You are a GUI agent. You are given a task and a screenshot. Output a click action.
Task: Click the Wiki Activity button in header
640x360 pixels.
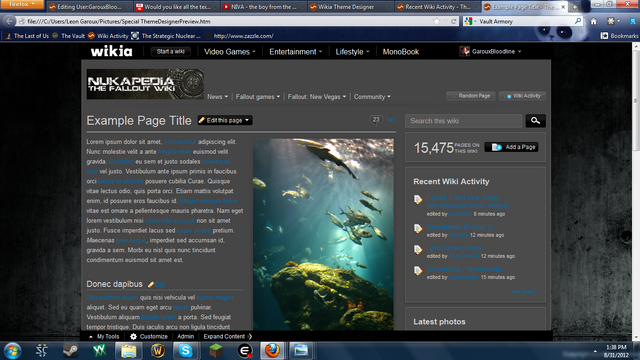click(522, 96)
